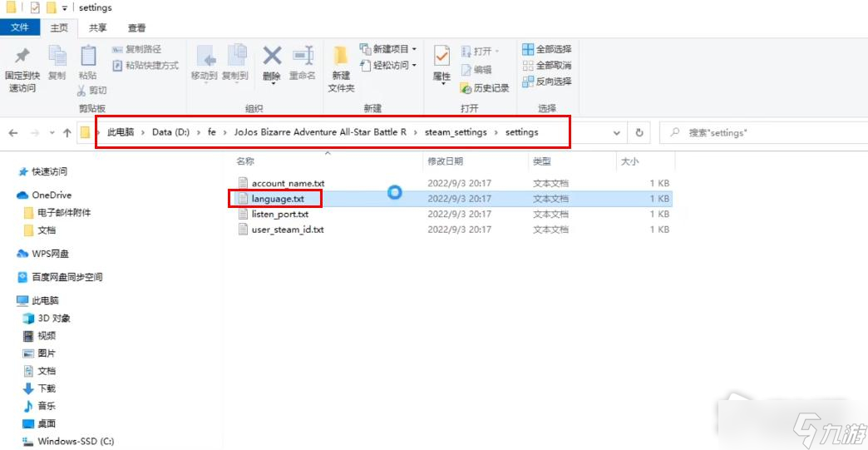Image resolution: width=868 pixels, height=450 pixels.
Task: Click 全部选择 to select all files
Action: click(547, 49)
